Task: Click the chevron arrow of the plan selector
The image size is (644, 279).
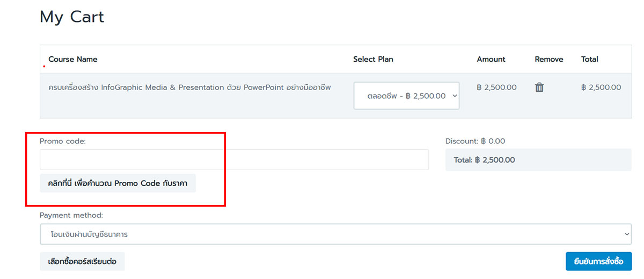Action: tap(455, 96)
